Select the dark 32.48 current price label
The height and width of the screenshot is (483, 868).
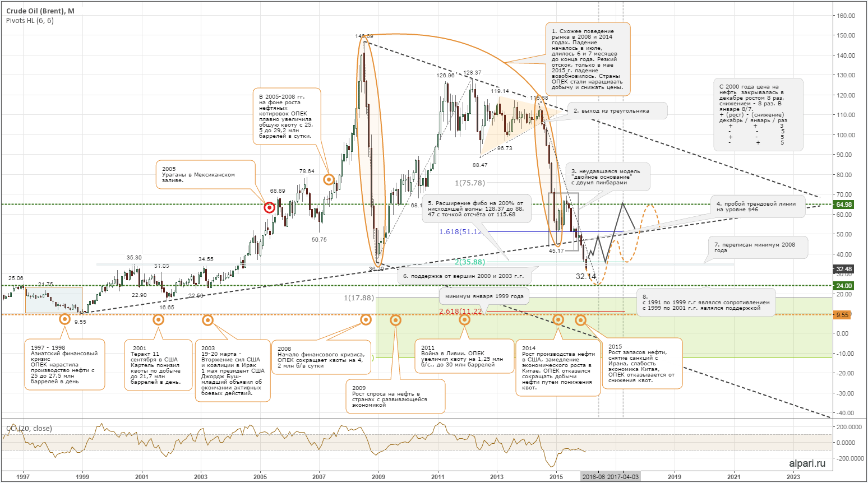coord(844,269)
